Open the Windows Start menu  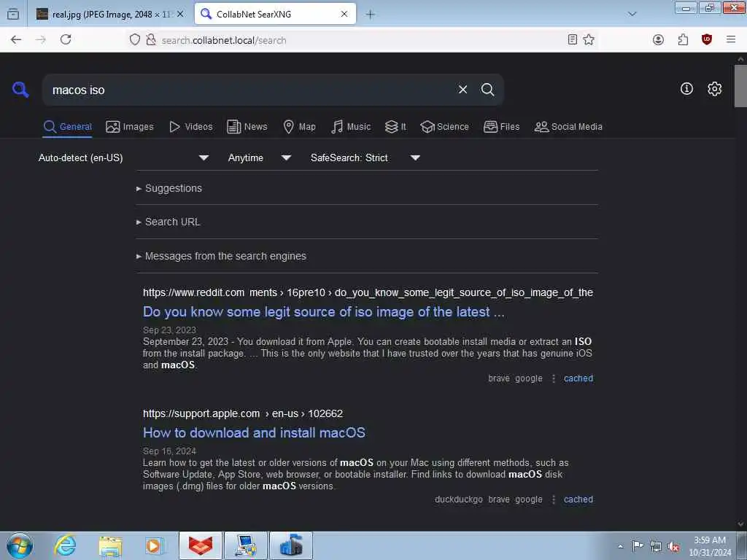(20, 545)
